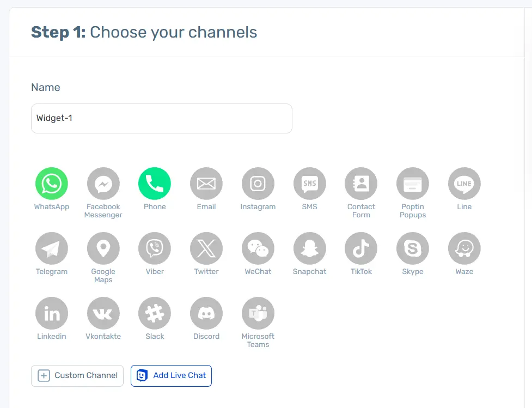The image size is (532, 408).
Task: Pick the Line channel icon
Action: point(464,184)
